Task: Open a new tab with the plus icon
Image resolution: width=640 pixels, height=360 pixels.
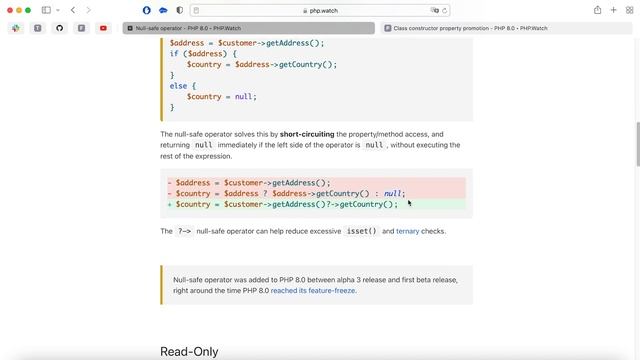Action: click(613, 10)
